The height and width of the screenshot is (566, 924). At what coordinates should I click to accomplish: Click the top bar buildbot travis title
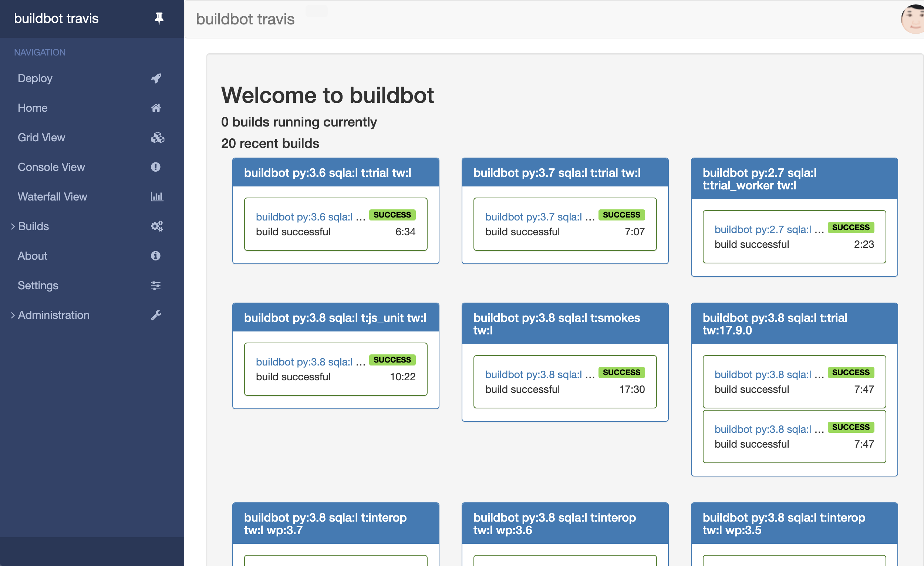click(245, 19)
